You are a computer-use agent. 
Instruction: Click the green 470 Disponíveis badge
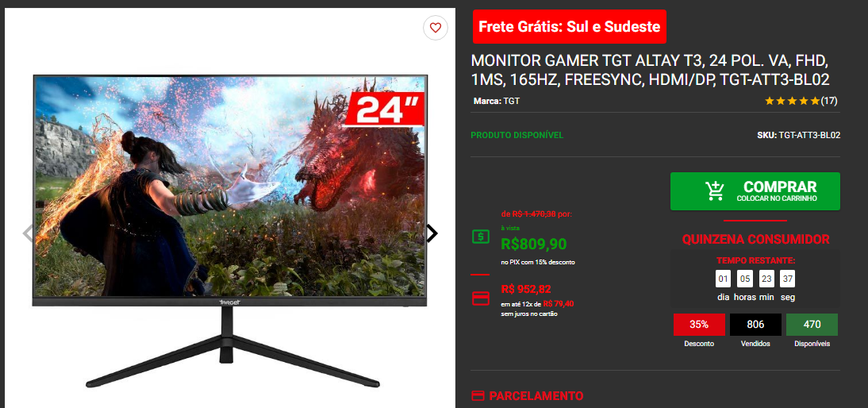tap(812, 325)
